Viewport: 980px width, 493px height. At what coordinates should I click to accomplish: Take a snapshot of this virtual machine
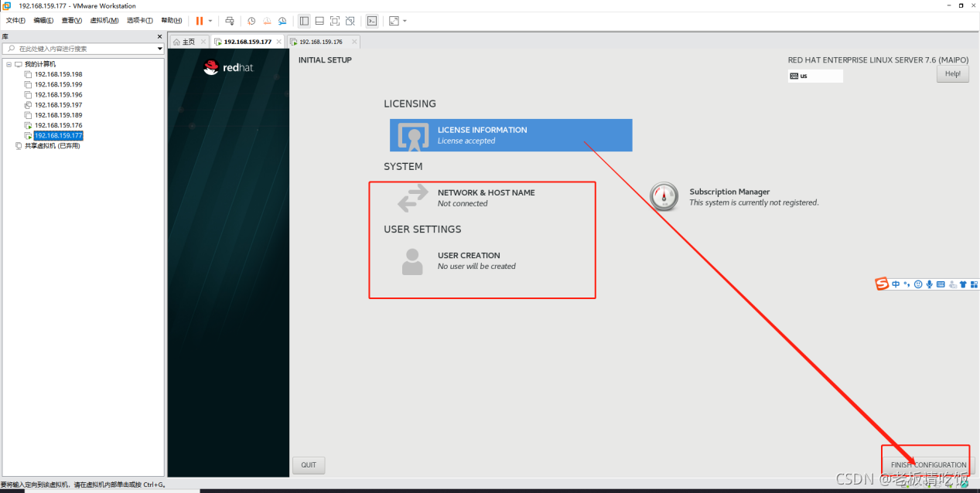[251, 21]
